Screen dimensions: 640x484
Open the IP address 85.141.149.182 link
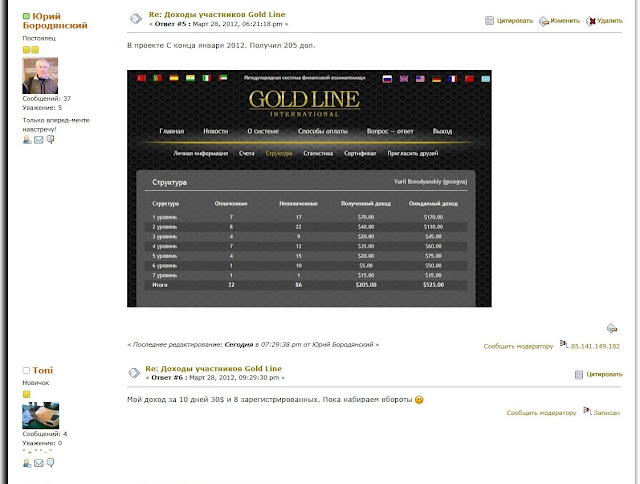[x=595, y=346]
